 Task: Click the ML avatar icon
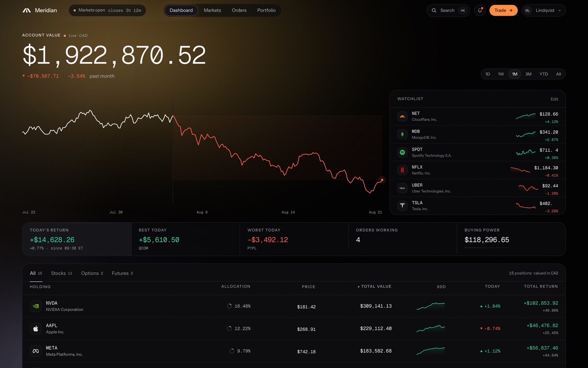(x=528, y=10)
